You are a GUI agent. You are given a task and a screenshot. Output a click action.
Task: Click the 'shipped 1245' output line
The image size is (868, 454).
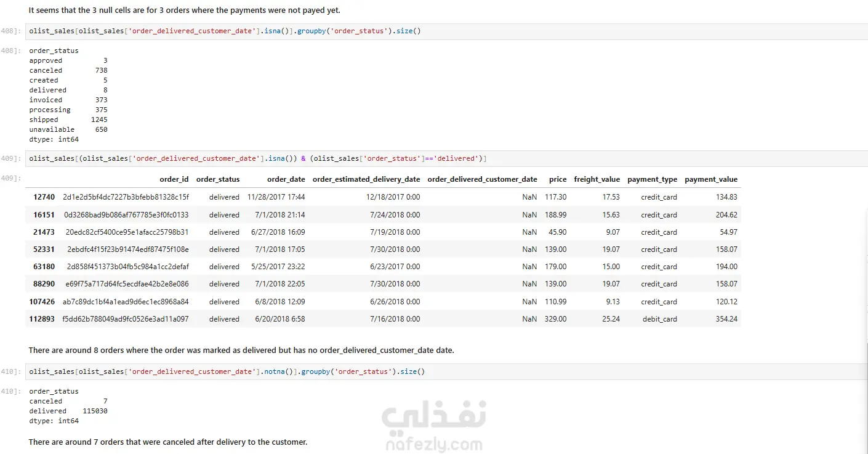pos(68,120)
